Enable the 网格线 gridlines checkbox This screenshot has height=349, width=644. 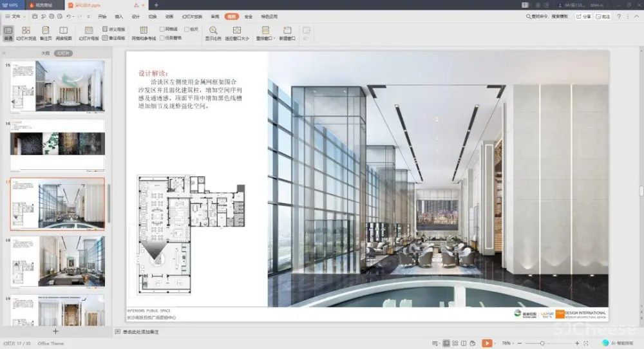tap(162, 29)
